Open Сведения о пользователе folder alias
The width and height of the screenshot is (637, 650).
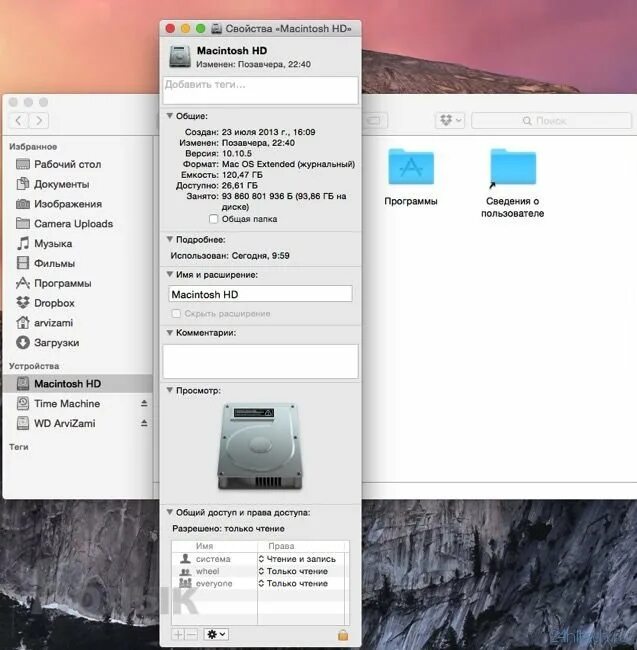point(513,167)
